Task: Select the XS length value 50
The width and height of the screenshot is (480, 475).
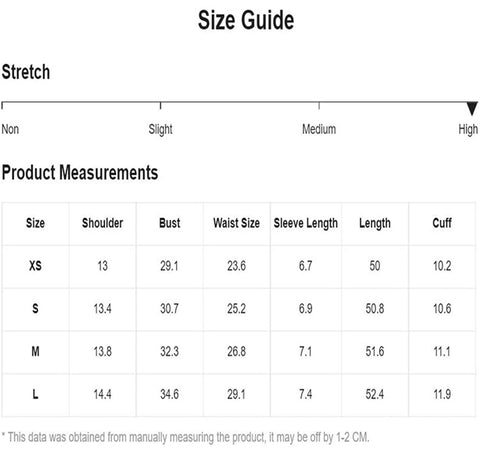Action: point(375,266)
